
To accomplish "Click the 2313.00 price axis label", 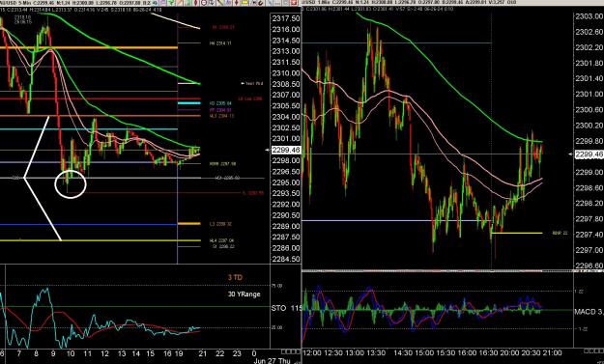I will [x=286, y=51].
